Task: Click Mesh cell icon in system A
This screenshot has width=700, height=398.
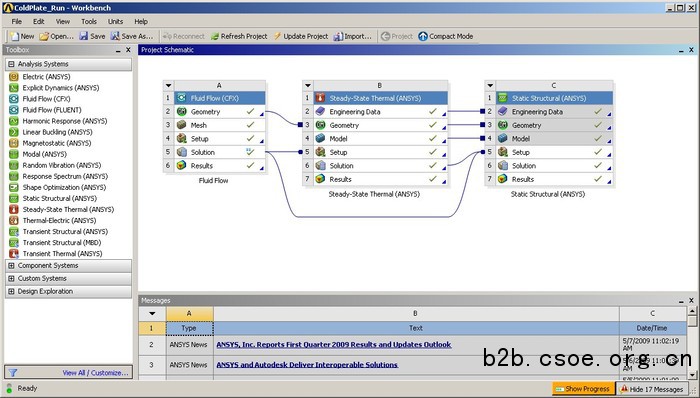Action: click(x=181, y=125)
